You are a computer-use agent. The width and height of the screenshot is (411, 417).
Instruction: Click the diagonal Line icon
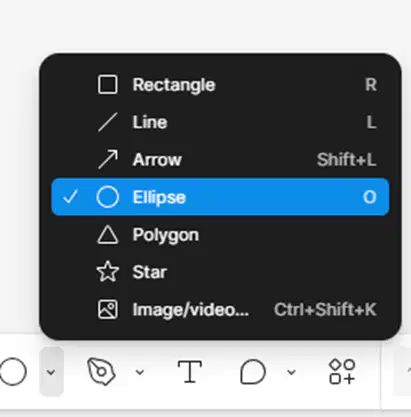(108, 122)
